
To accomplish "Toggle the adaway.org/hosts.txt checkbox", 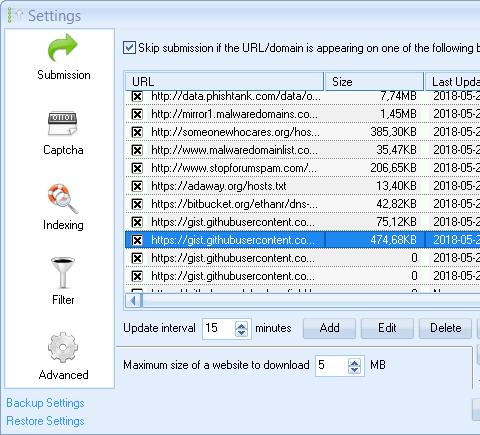I will (137, 186).
